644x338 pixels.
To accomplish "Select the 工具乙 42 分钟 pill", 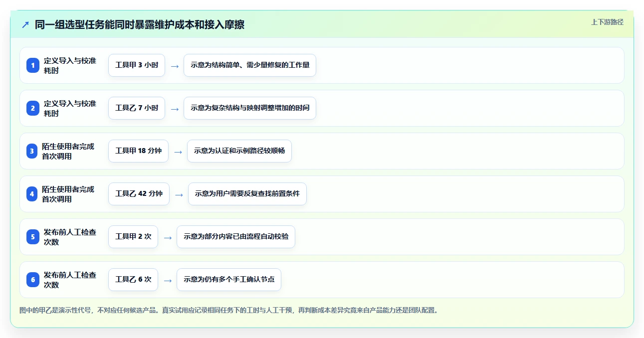I will pos(139,194).
